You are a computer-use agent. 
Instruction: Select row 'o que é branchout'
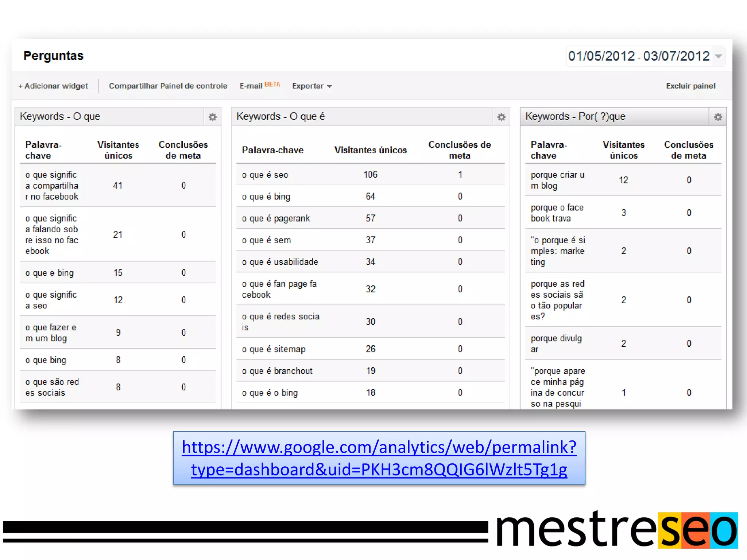pyautogui.click(x=370, y=371)
